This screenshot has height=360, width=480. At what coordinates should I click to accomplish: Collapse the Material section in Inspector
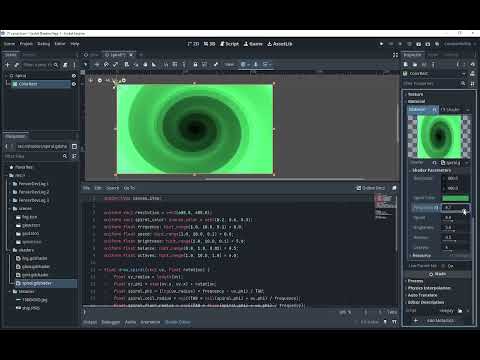tap(416, 101)
